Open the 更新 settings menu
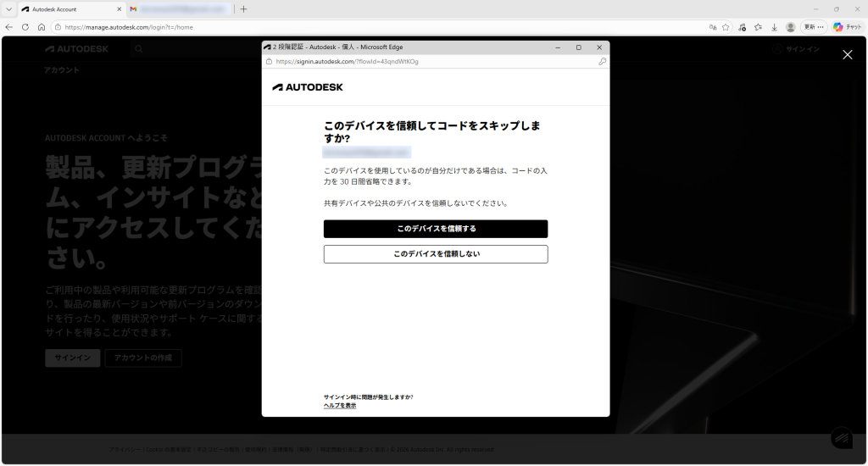Screen dimensions: 868x466 [814, 27]
